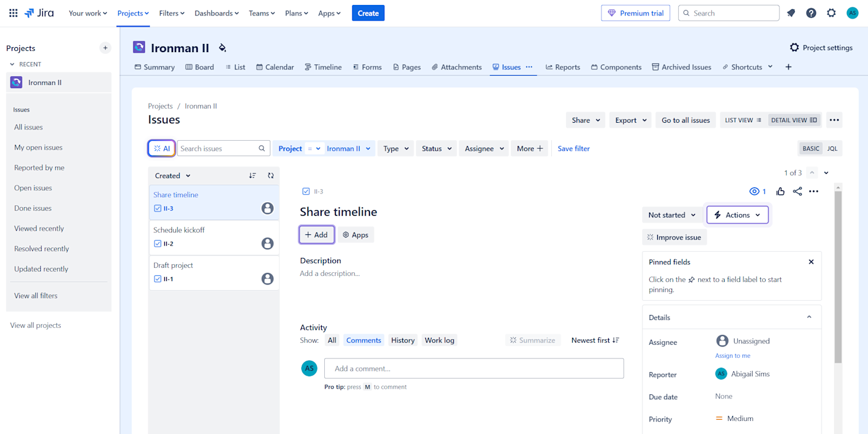Viewport: 868px width, 434px height.
Task: Click the Jira logo
Action: click(39, 13)
